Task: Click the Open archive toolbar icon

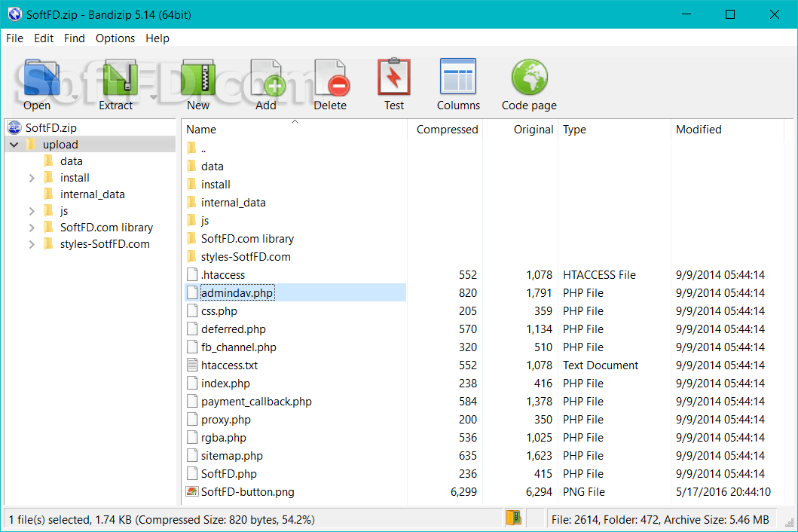Action: coord(40,78)
